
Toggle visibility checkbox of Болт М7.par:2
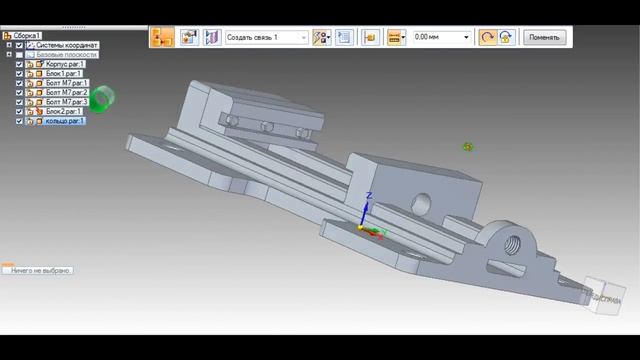coord(19,93)
